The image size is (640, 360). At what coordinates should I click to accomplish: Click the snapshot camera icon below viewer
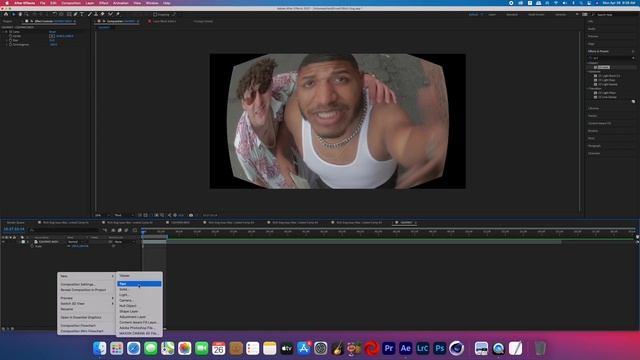pos(191,215)
